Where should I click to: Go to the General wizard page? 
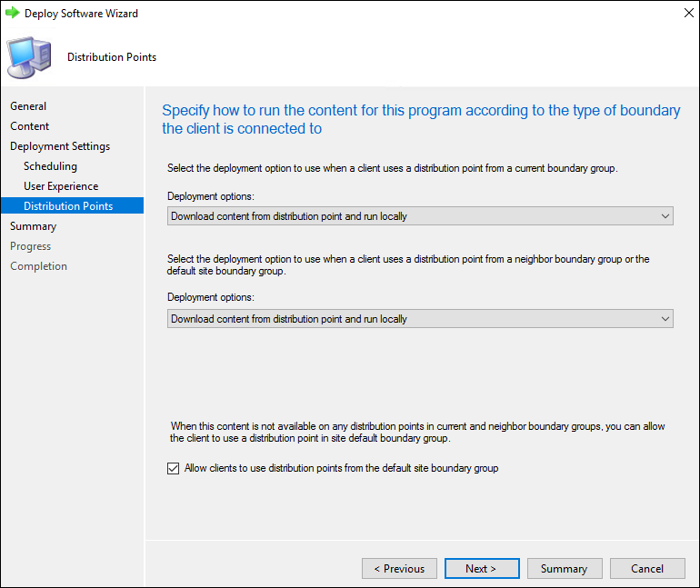point(28,106)
